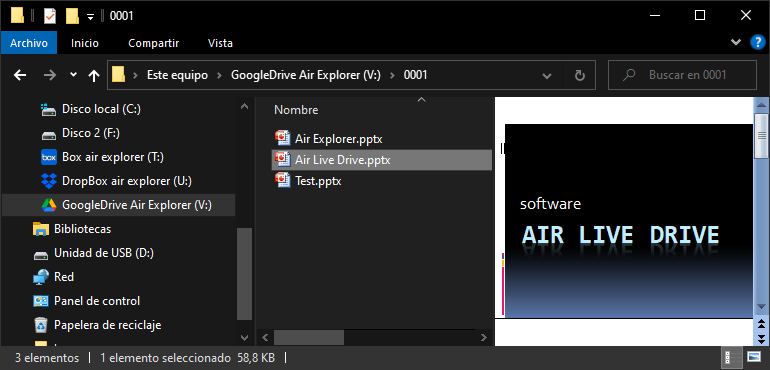Switch to the Compartir ribbon tab

(x=153, y=43)
